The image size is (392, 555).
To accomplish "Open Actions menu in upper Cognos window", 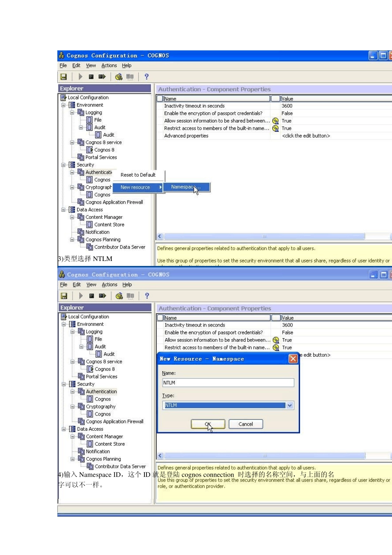I will coord(109,66).
